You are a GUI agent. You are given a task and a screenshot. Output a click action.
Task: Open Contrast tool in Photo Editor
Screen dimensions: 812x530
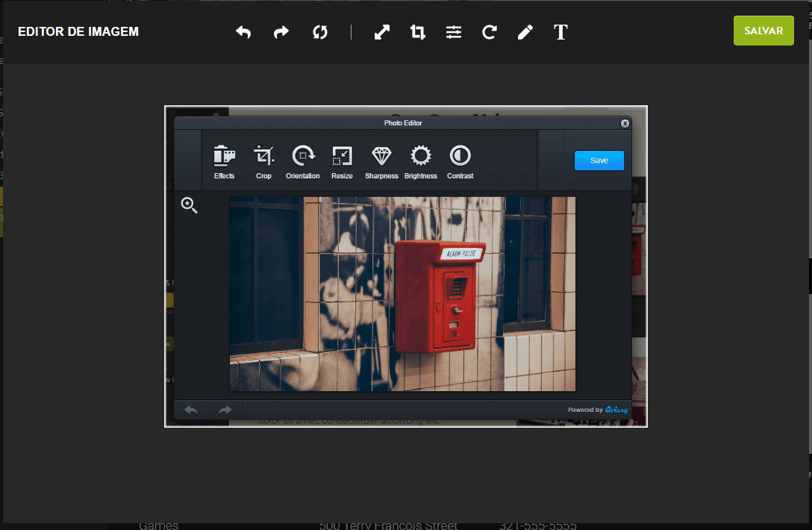coord(460,162)
